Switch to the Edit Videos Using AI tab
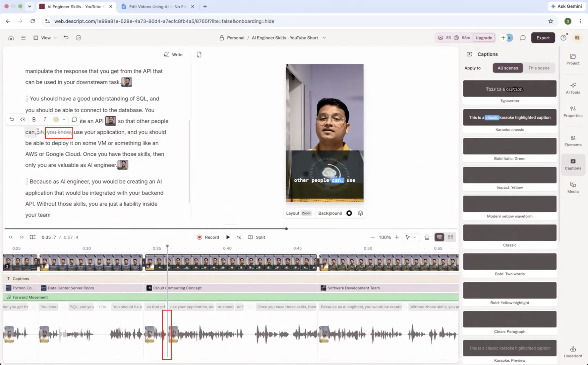The width and height of the screenshot is (588, 365). (158, 7)
